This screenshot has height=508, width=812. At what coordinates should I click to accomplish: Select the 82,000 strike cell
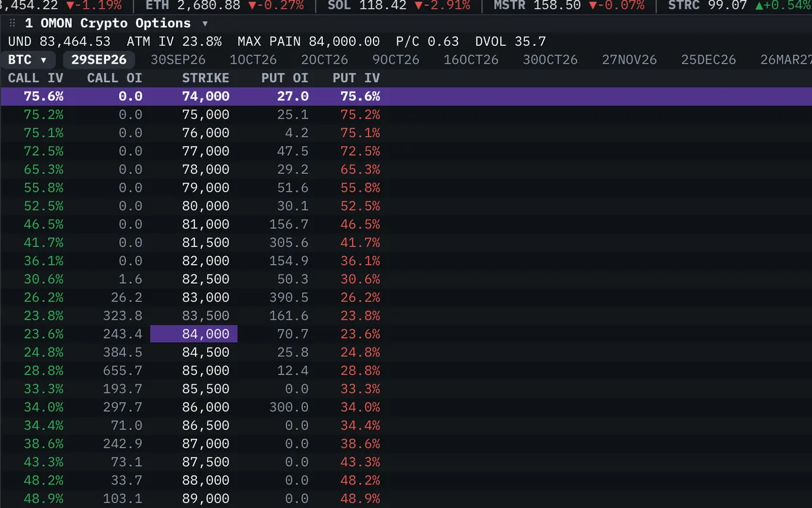click(x=206, y=261)
